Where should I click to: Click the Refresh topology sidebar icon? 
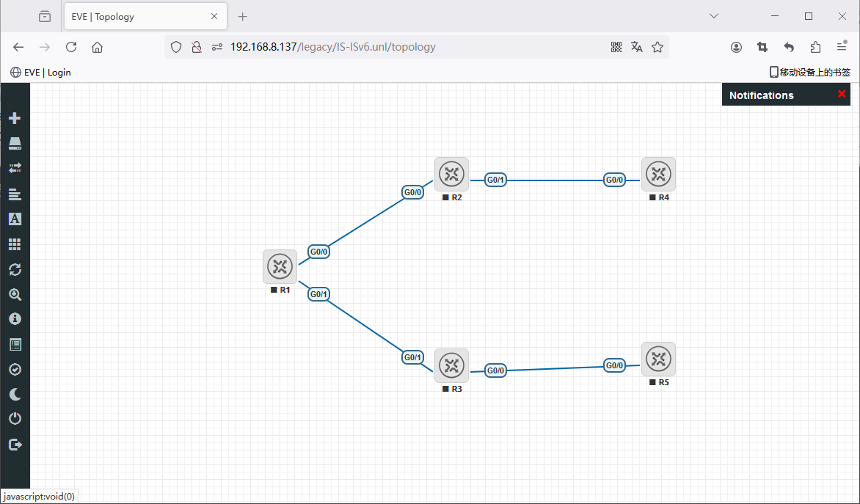click(x=15, y=269)
